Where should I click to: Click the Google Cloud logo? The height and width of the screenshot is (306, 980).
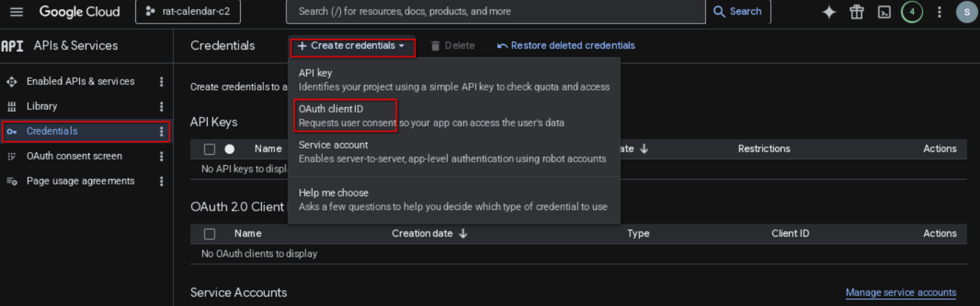(x=79, y=12)
